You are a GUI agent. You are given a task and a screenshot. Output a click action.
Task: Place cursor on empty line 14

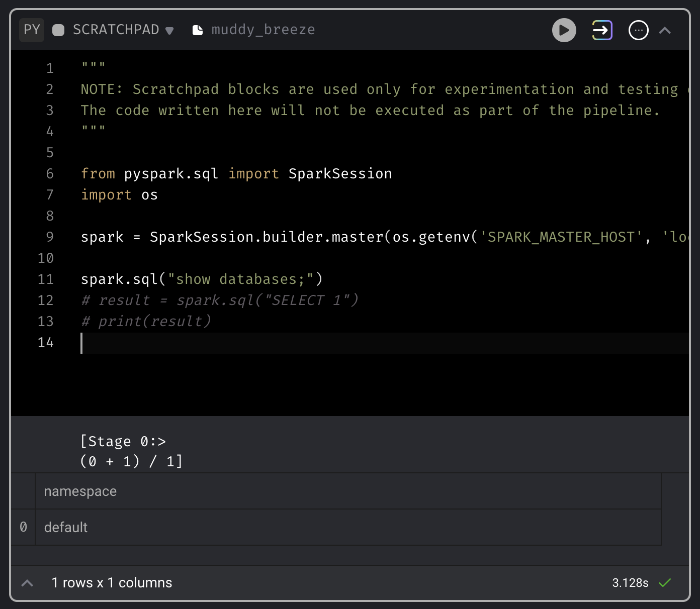[201, 343]
